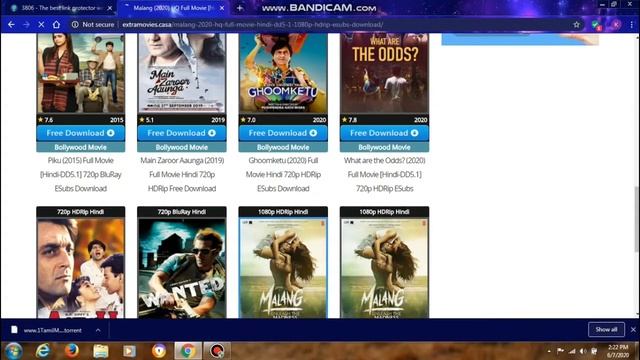Click the Action Center flag tray icon
Image resolution: width=640 pixels, height=360 pixels.
coord(560,351)
